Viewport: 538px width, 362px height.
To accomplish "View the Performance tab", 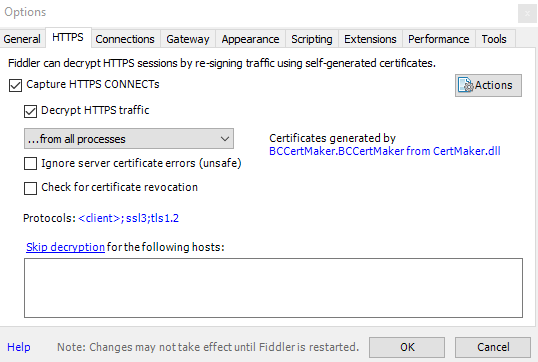I will tap(438, 39).
